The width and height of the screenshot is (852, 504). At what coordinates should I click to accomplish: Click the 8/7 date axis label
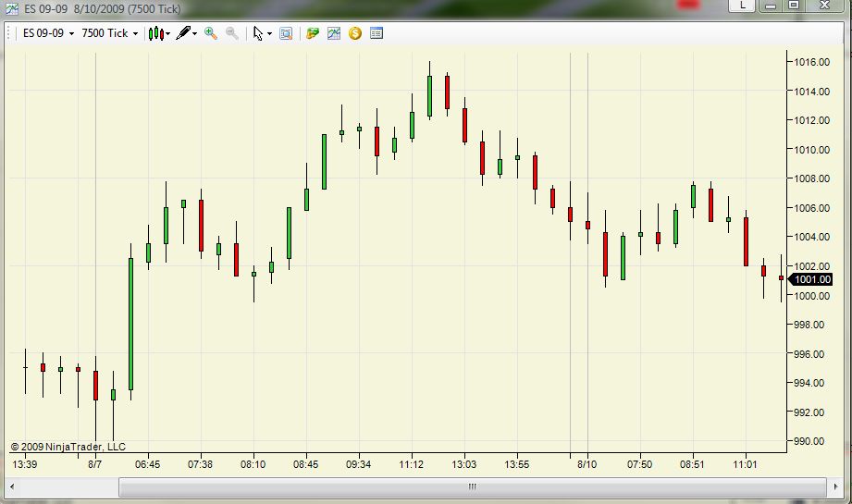pyautogui.click(x=95, y=464)
